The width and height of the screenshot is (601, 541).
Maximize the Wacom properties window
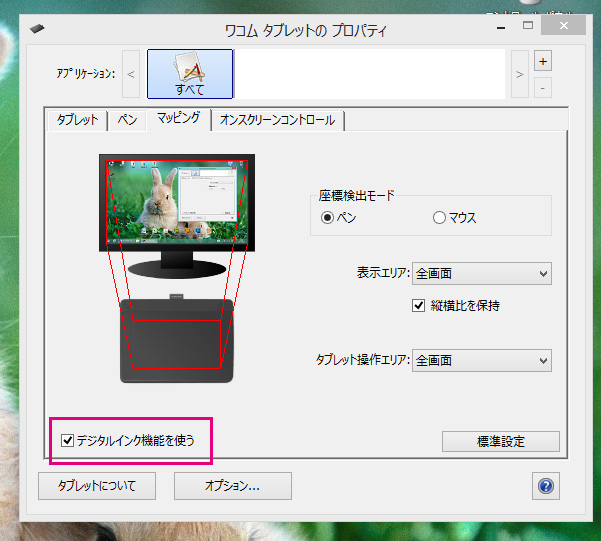[528, 26]
